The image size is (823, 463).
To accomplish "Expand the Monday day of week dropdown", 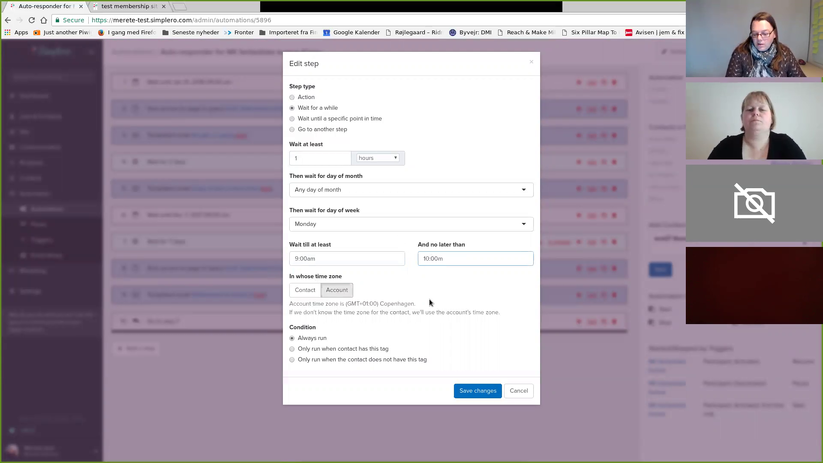I will click(411, 224).
